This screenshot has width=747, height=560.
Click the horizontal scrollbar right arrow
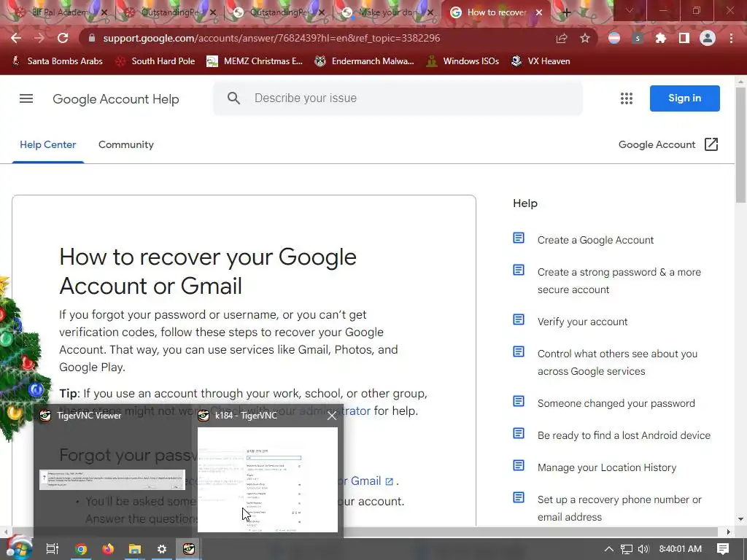728,532
